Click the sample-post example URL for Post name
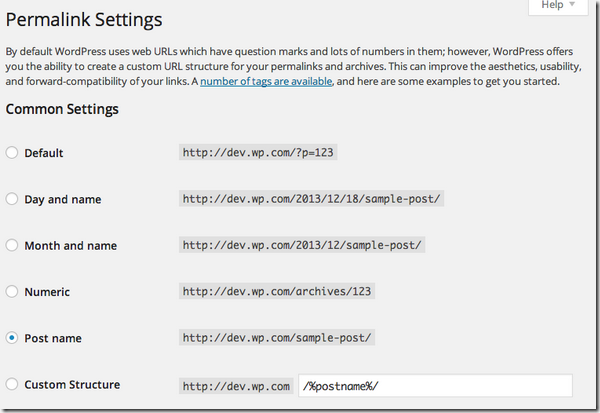The height and width of the screenshot is (413, 600). pyautogui.click(x=277, y=338)
